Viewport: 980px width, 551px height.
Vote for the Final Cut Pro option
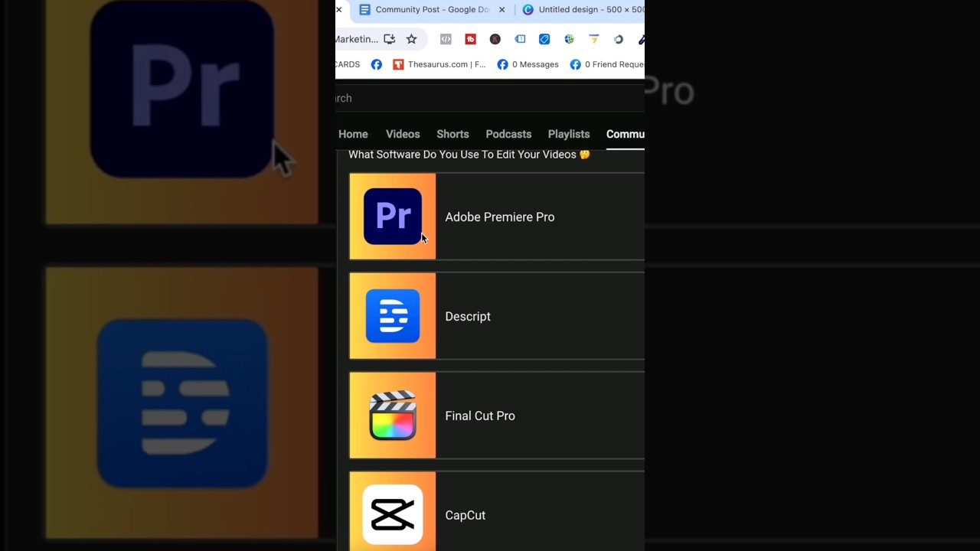(x=497, y=416)
